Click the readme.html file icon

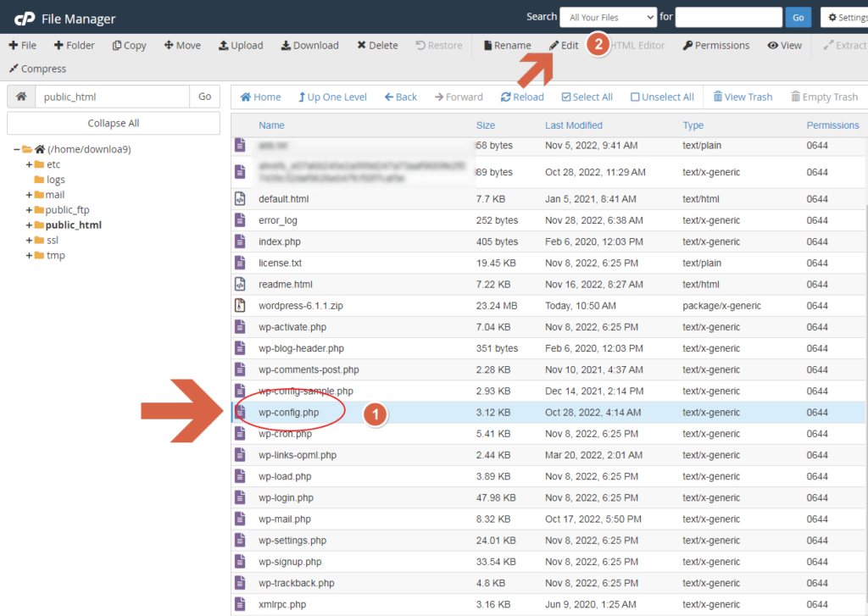point(240,285)
